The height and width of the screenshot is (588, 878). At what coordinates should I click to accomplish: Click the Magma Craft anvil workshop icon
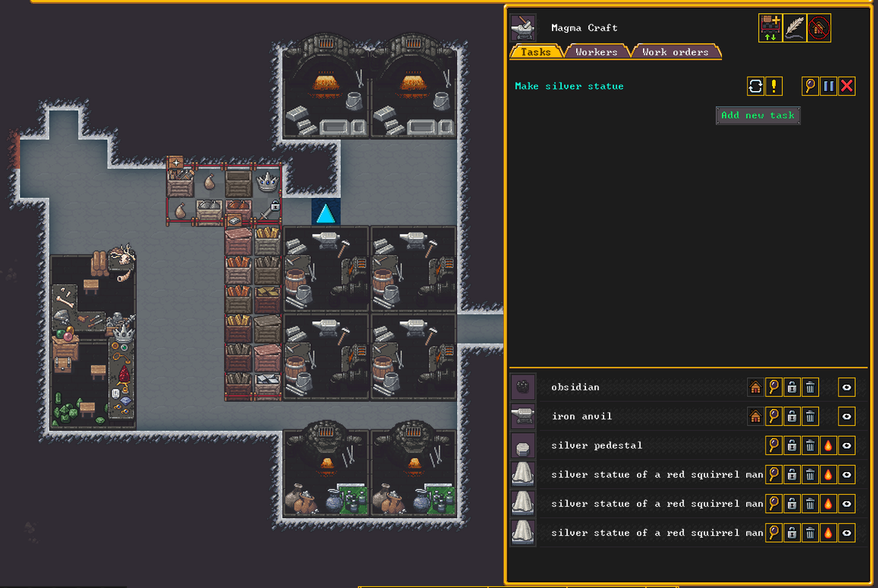click(x=523, y=27)
